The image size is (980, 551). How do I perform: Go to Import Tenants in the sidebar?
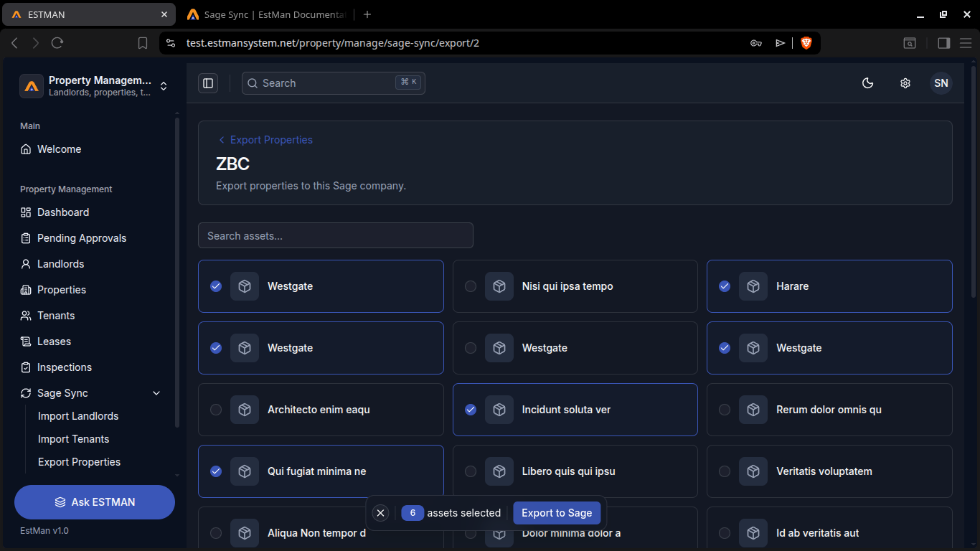click(74, 439)
